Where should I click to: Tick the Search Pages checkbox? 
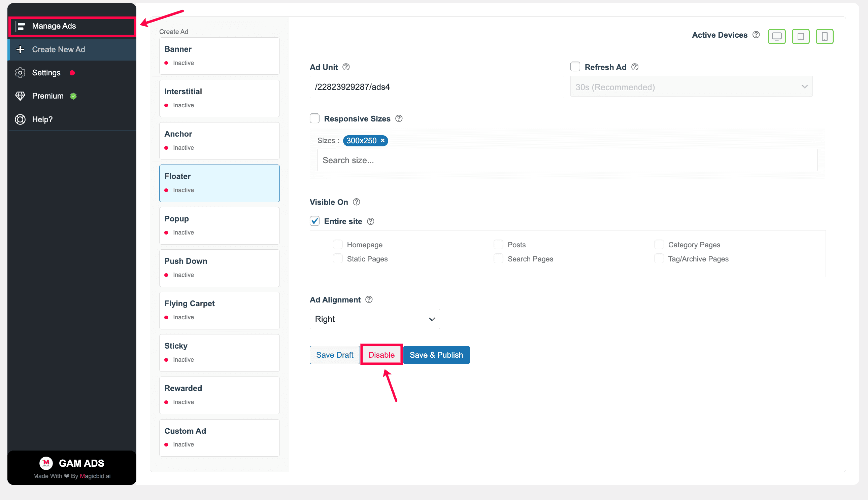coord(498,259)
